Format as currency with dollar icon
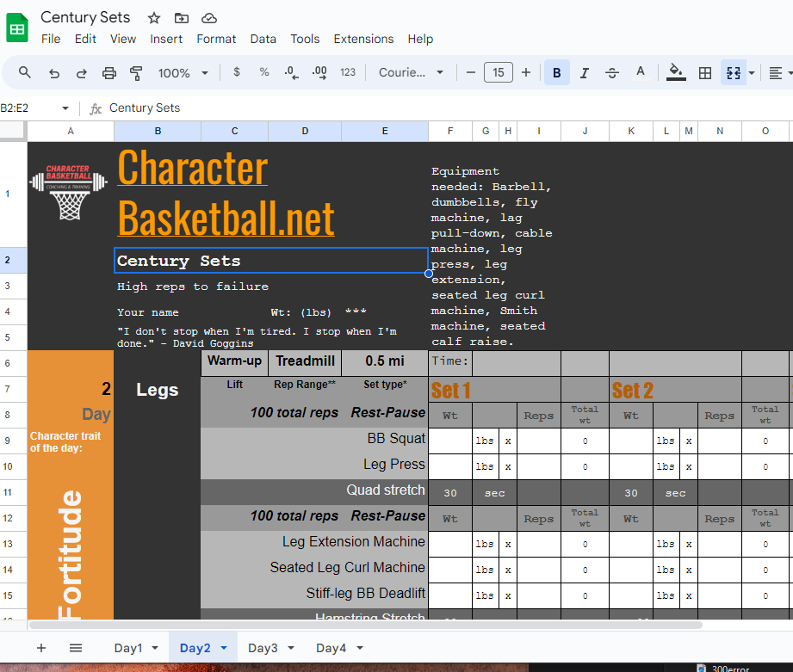This screenshot has width=793, height=672. [237, 72]
